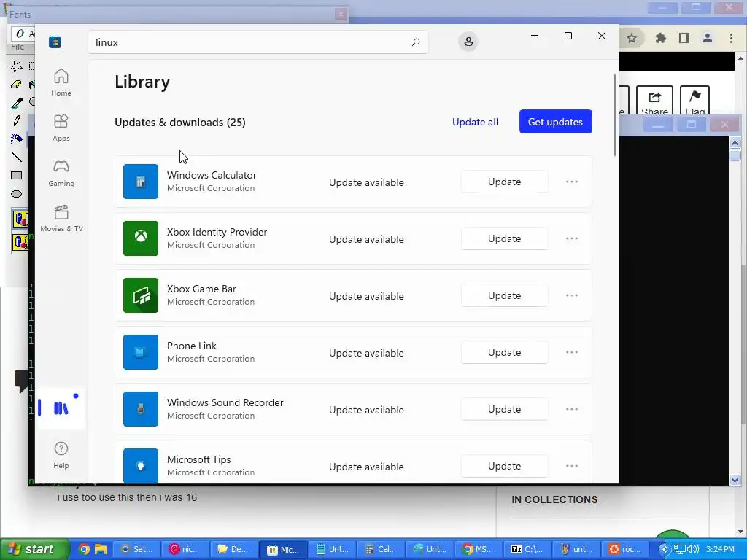Click the Windows Calculator app icon
Screen dimensions: 747x560
[x=141, y=182]
